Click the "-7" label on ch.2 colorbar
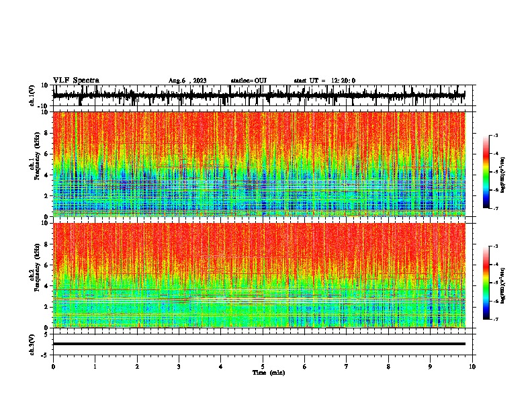Viewport: 532px width, 411px height. click(496, 320)
